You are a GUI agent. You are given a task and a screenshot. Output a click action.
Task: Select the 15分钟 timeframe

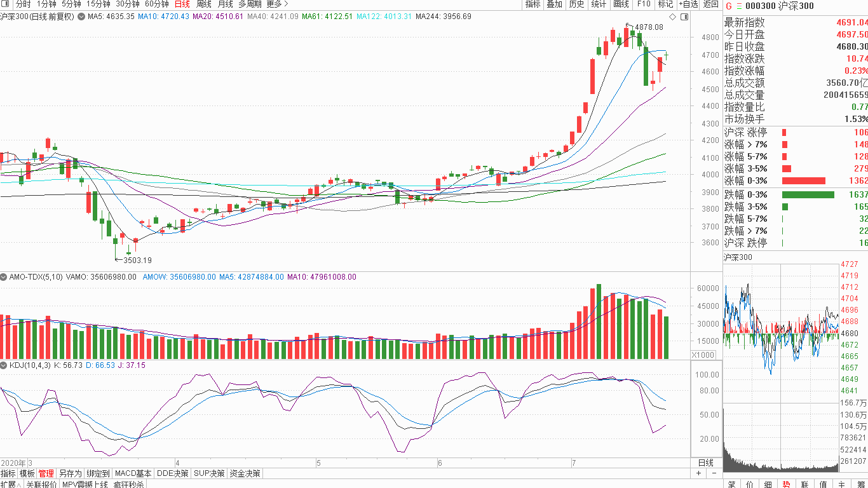(98, 4)
